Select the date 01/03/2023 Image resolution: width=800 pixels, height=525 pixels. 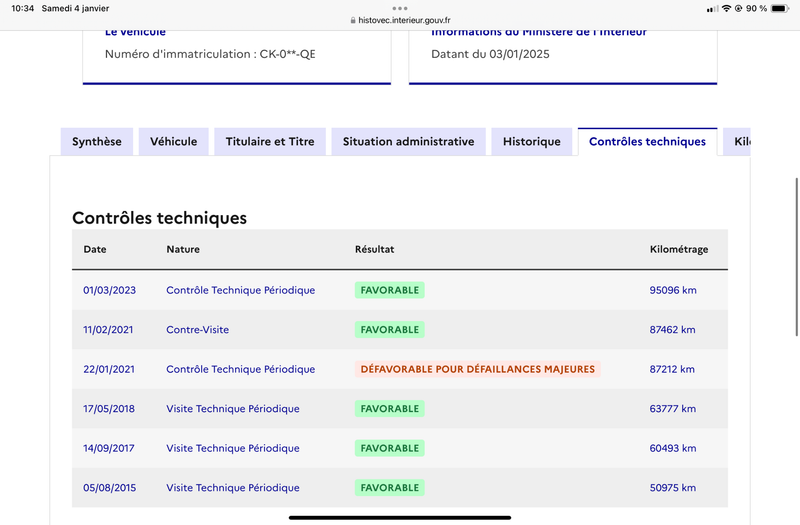point(110,290)
